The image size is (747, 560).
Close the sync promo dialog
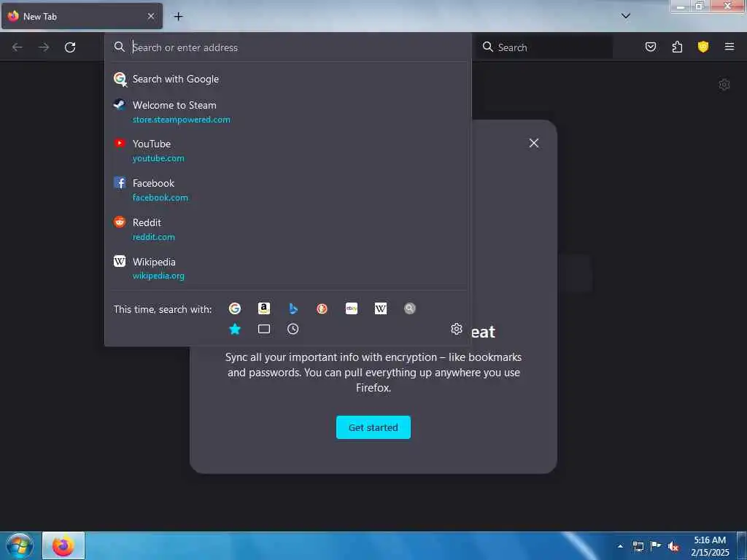tap(534, 143)
